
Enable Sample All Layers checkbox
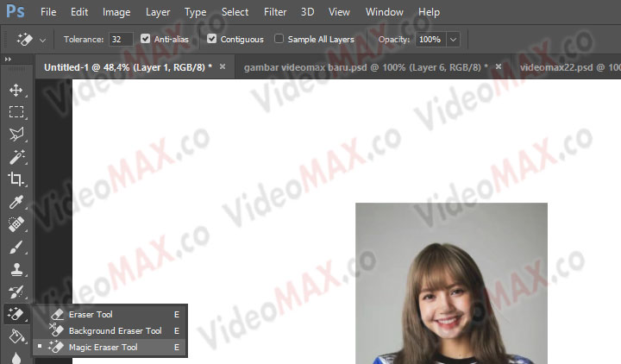(x=279, y=39)
